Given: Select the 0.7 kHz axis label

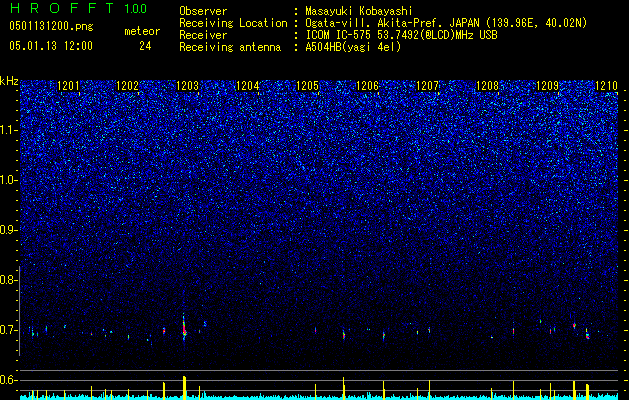Looking at the screenshot, I should point(9,330).
